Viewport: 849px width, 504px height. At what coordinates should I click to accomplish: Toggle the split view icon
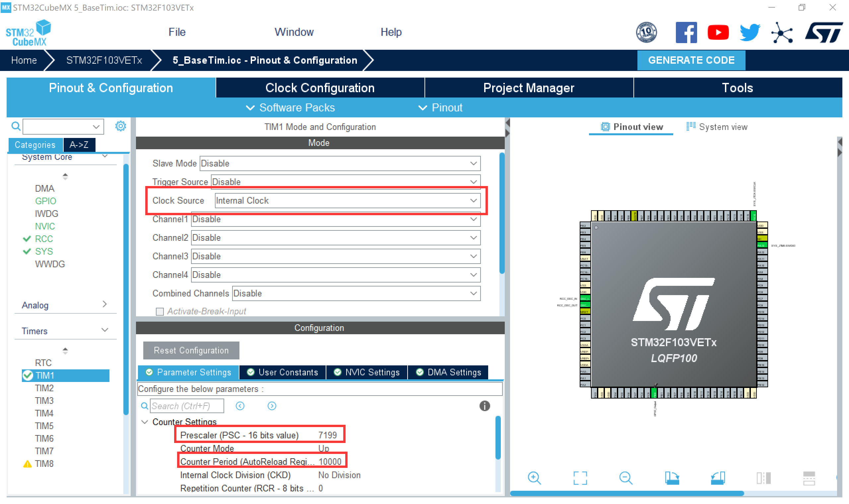pyautogui.click(x=763, y=478)
